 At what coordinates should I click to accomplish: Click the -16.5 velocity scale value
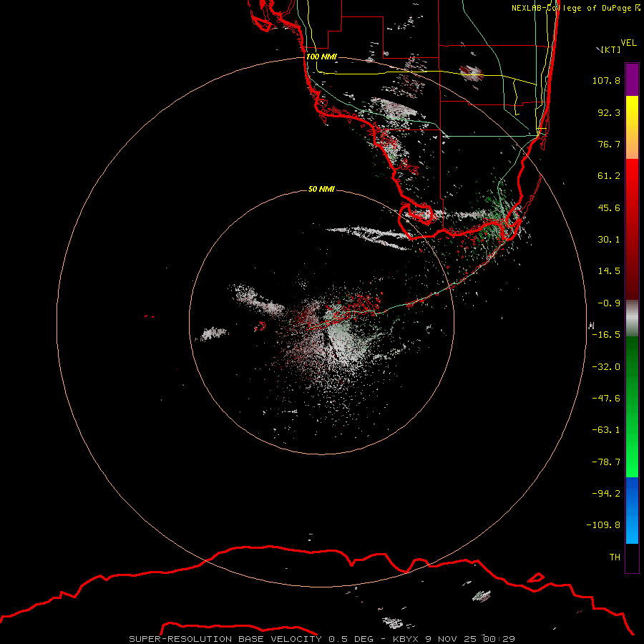pos(606,335)
